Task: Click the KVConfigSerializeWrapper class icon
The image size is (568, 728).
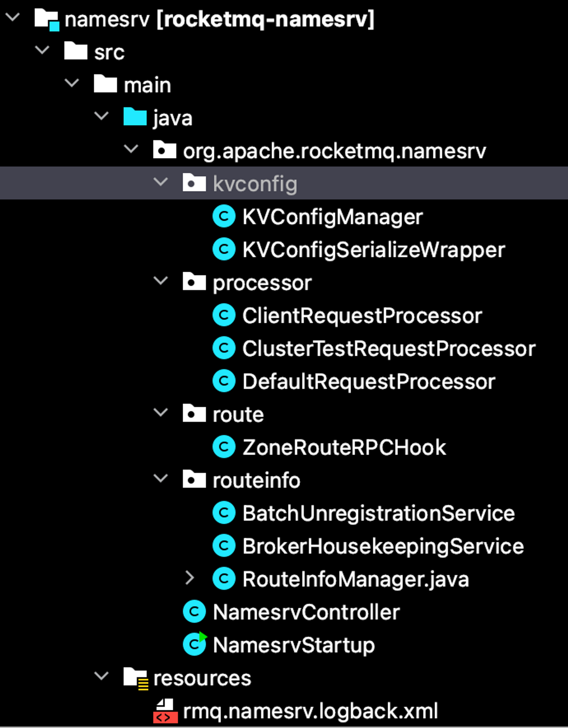Action: point(224,249)
